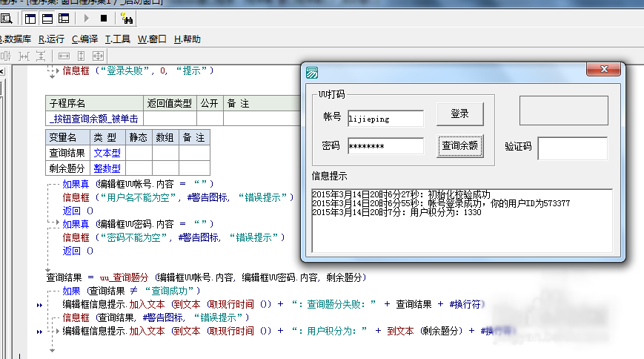Click the 文本型 type cell for 查询结果
The height and width of the screenshot is (359, 644).
pyautogui.click(x=107, y=153)
